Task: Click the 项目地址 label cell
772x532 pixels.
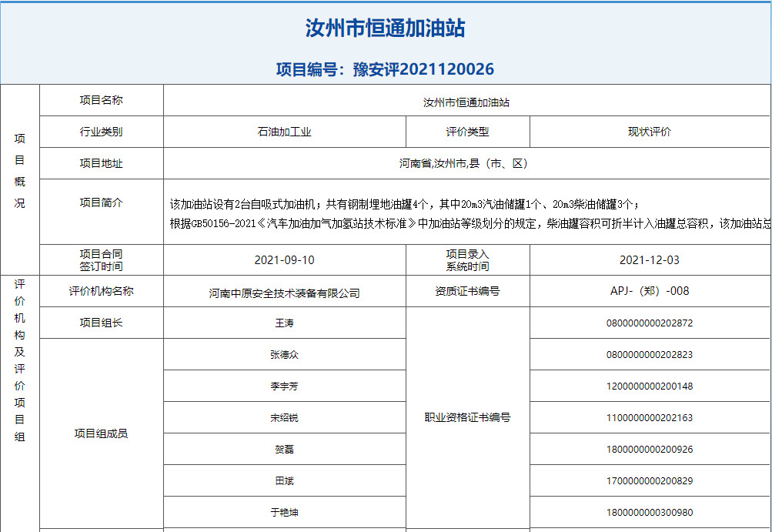Action: 101,163
